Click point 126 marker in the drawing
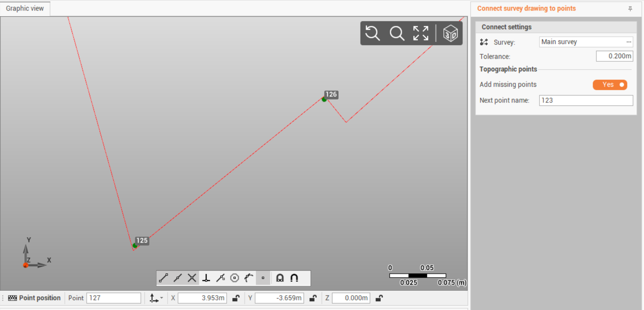Screen dimensions: 644x310 click(324, 99)
